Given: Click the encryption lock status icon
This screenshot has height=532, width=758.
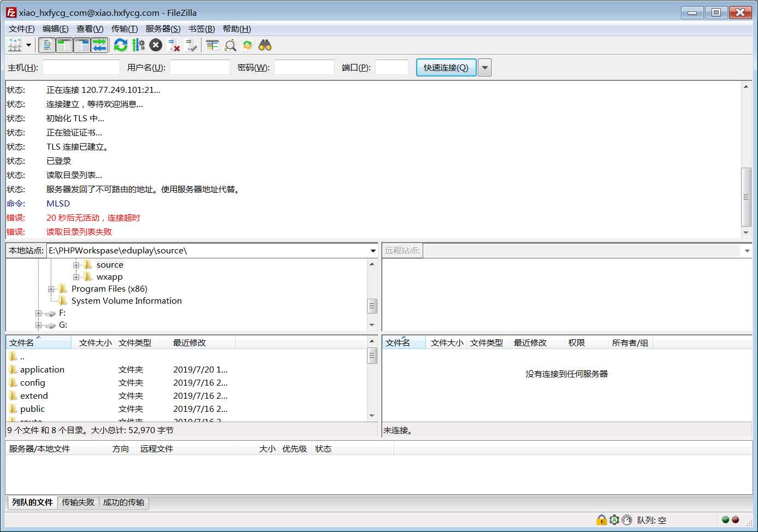Looking at the screenshot, I should 601,520.
